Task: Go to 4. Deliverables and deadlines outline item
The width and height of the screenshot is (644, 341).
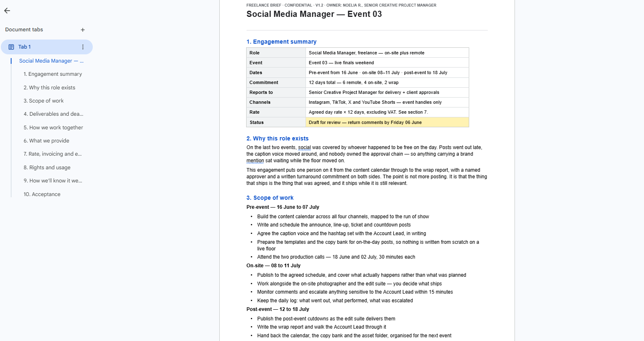Action: [x=54, y=114]
